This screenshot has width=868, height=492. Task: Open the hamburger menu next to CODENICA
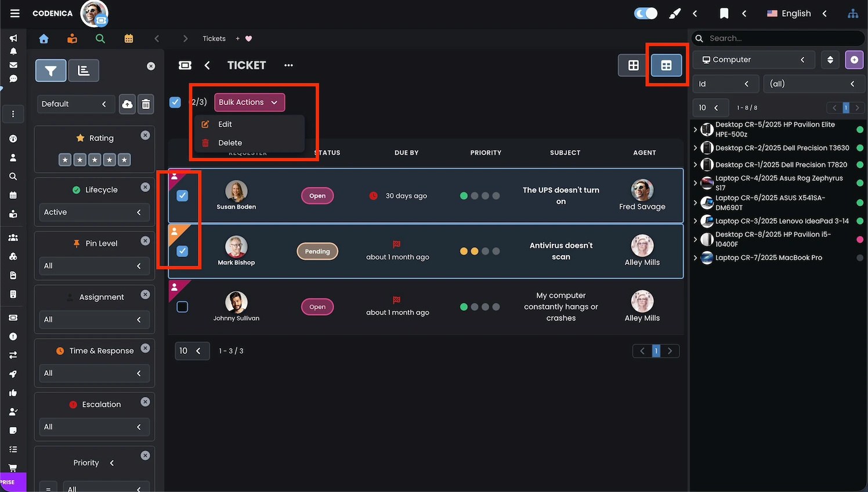click(x=15, y=13)
